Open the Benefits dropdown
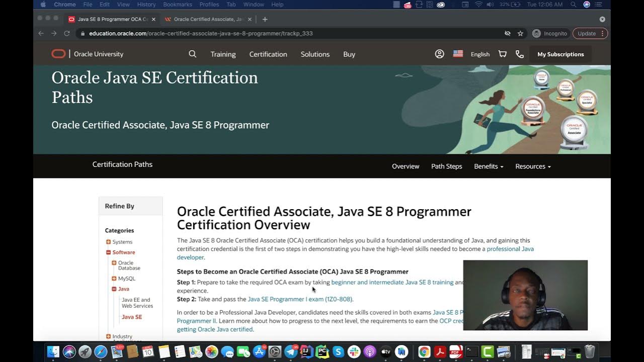644x362 pixels. (489, 166)
